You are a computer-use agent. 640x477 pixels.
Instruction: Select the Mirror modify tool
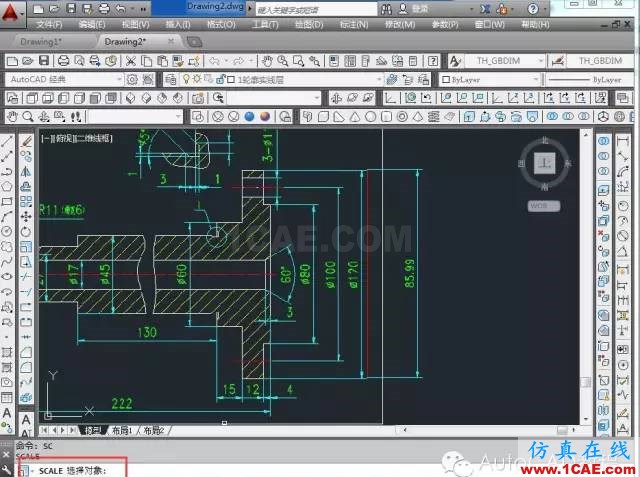[x=26, y=171]
